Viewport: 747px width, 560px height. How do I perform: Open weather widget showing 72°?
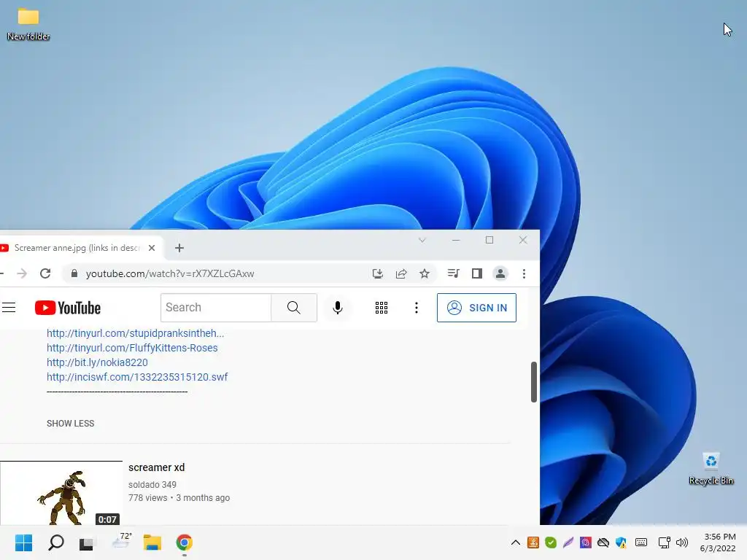click(x=120, y=542)
